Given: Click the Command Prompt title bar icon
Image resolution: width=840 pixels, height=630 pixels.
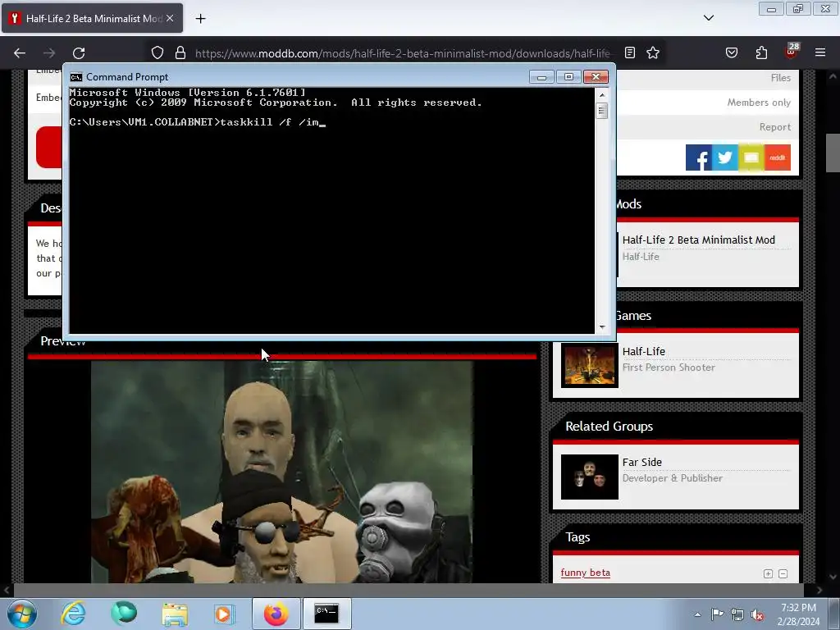Looking at the screenshot, I should point(76,77).
